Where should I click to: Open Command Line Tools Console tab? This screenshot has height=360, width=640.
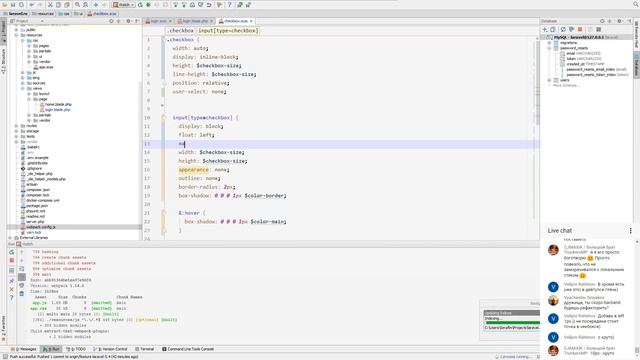188,349
